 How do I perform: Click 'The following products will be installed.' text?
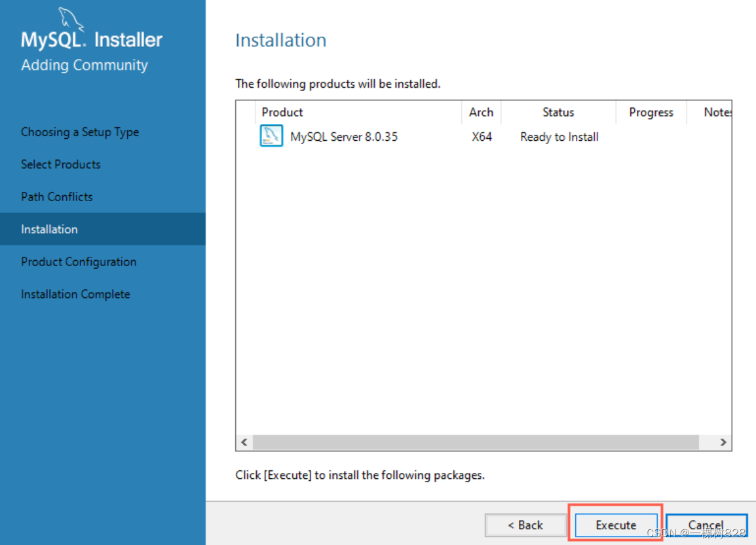click(338, 84)
